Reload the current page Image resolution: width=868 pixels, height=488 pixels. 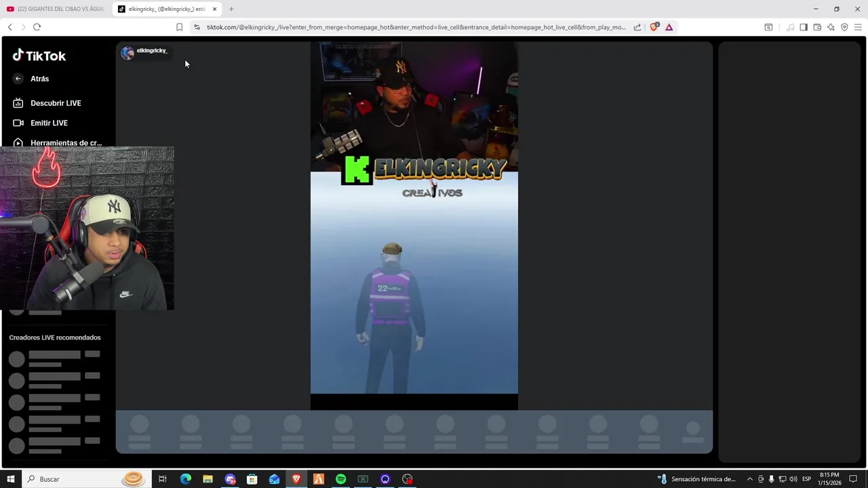pyautogui.click(x=37, y=27)
